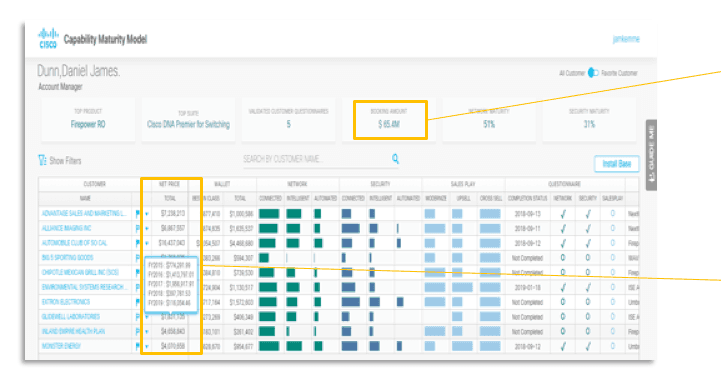Click the Booking Amount summary card

[390, 120]
